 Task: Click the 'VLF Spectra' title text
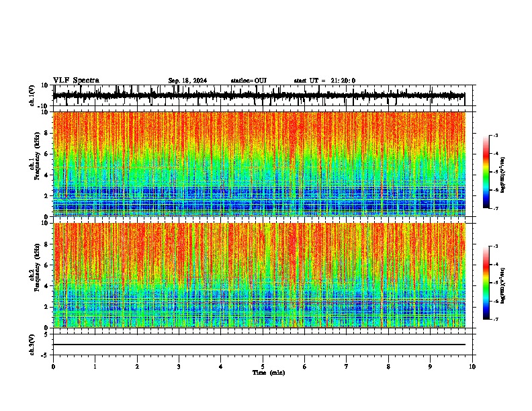[76, 81]
